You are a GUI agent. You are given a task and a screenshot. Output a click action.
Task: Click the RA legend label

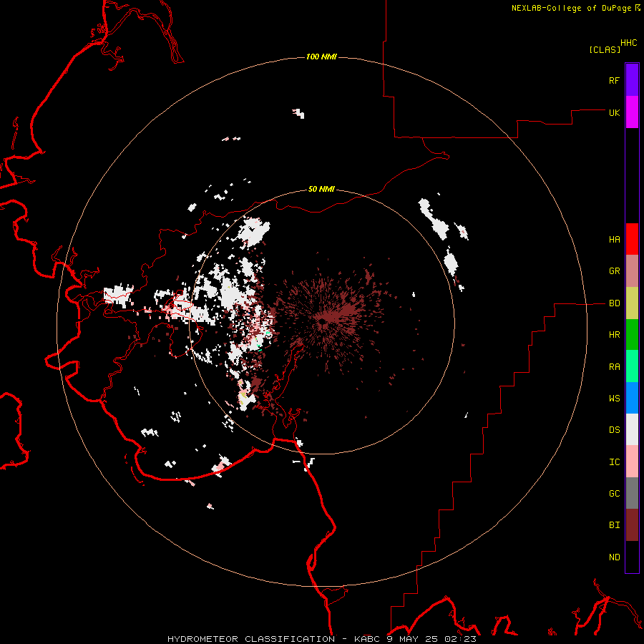click(614, 367)
